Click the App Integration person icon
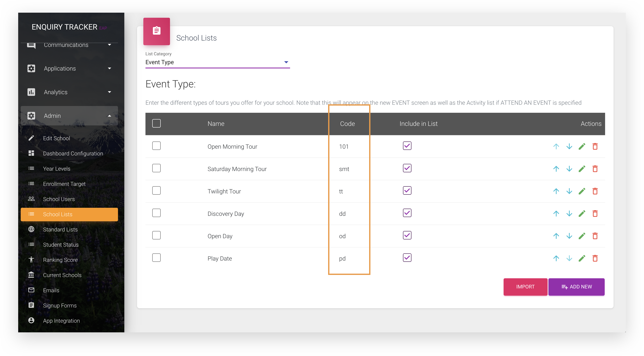The height and width of the screenshot is (356, 644). click(31, 321)
